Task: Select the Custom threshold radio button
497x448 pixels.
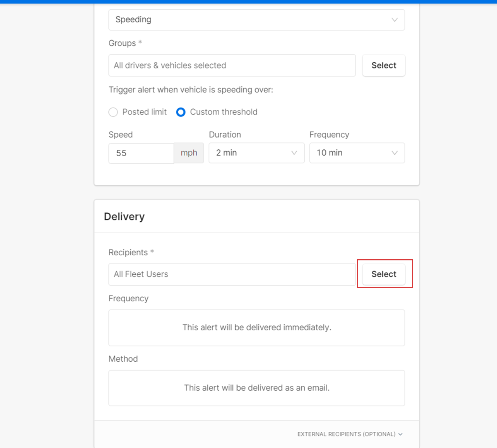Action: [181, 112]
